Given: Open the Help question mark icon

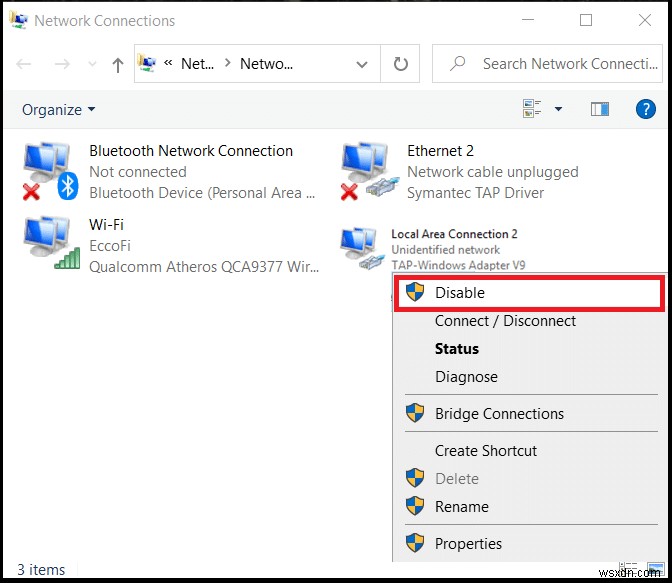Looking at the screenshot, I should tap(645, 109).
